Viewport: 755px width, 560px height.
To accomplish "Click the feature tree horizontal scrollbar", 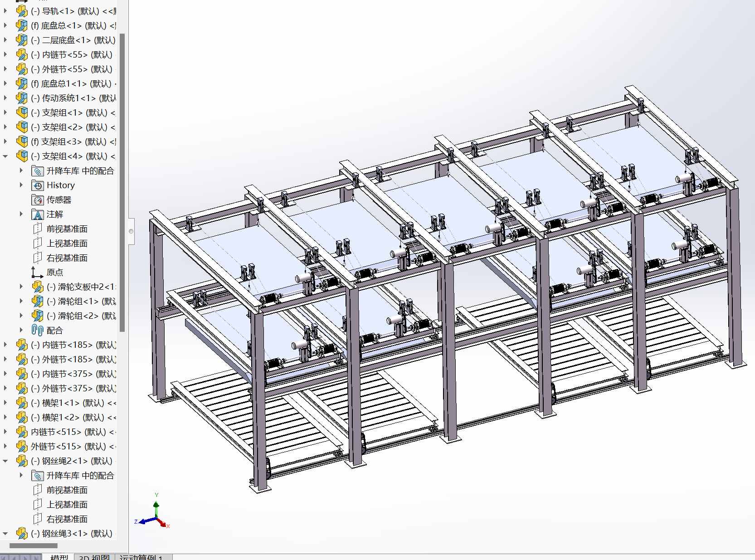I will (x=34, y=545).
